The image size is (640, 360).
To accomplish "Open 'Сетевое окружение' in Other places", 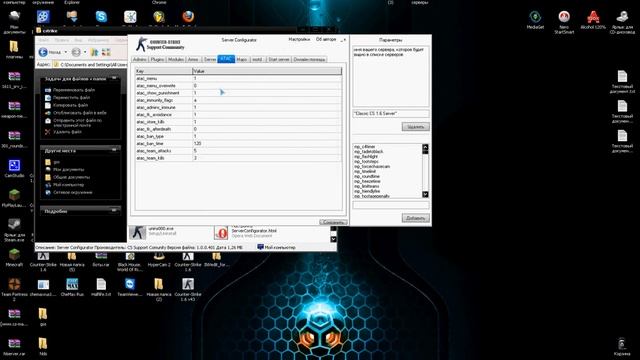I will tap(73, 192).
